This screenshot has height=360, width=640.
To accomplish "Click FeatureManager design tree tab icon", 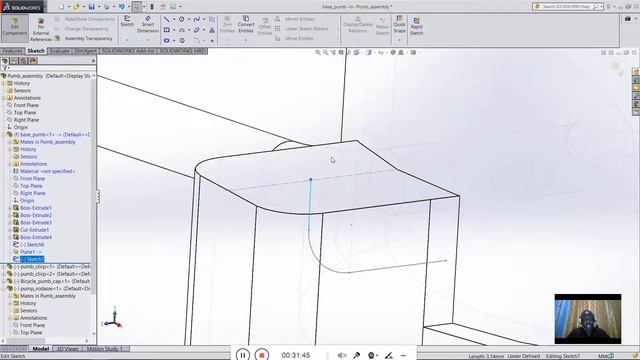I will click(5, 61).
